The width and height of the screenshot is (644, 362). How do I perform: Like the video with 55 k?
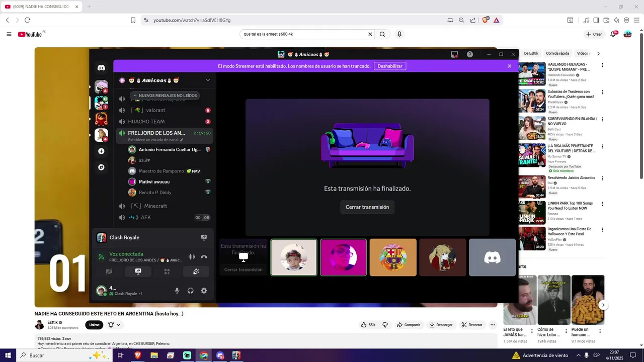click(x=368, y=325)
